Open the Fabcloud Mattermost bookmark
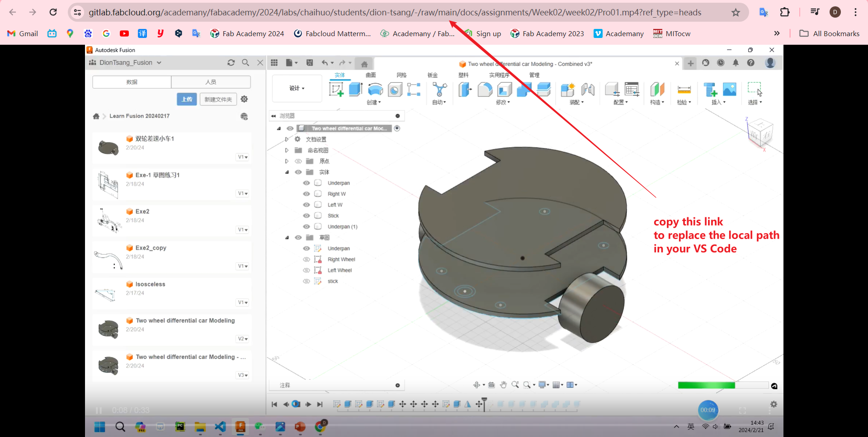 pyautogui.click(x=332, y=33)
